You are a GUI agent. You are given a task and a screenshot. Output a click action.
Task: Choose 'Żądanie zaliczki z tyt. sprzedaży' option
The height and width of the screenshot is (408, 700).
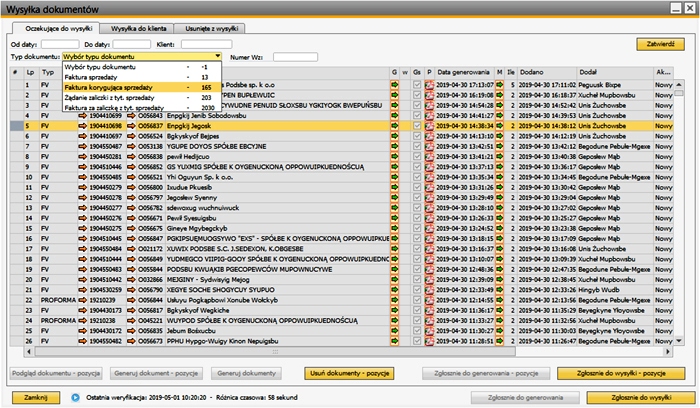coord(142,98)
